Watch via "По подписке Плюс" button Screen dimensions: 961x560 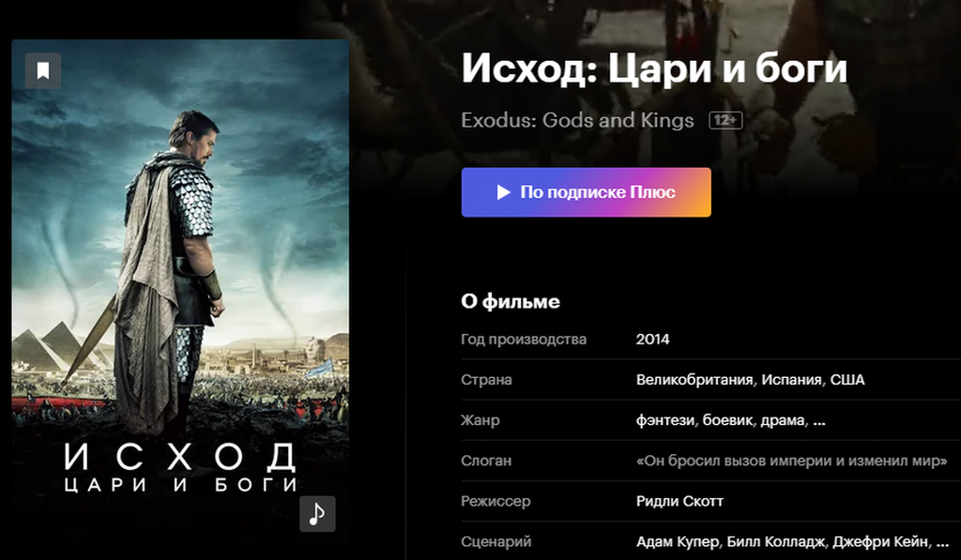(586, 192)
